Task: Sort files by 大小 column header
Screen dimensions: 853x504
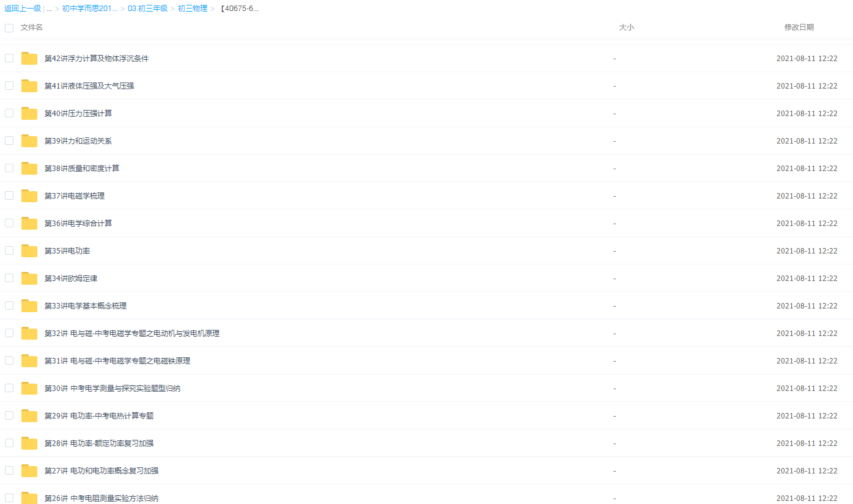Action: [626, 27]
